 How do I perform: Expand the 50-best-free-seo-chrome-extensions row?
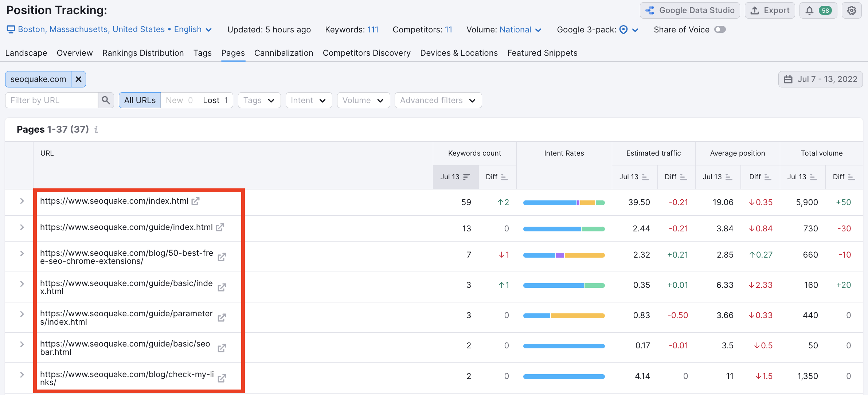click(x=22, y=254)
